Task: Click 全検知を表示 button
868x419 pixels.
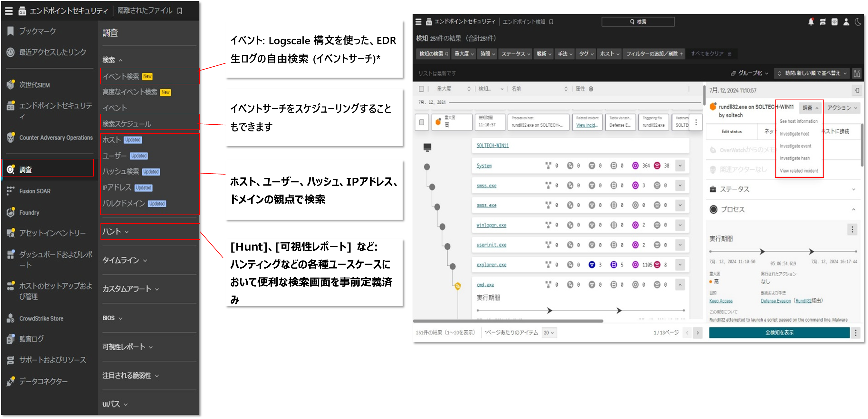Action: click(779, 333)
